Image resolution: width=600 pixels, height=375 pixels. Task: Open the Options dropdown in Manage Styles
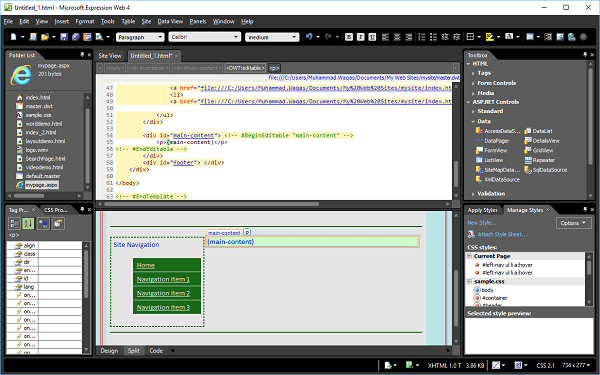click(573, 223)
